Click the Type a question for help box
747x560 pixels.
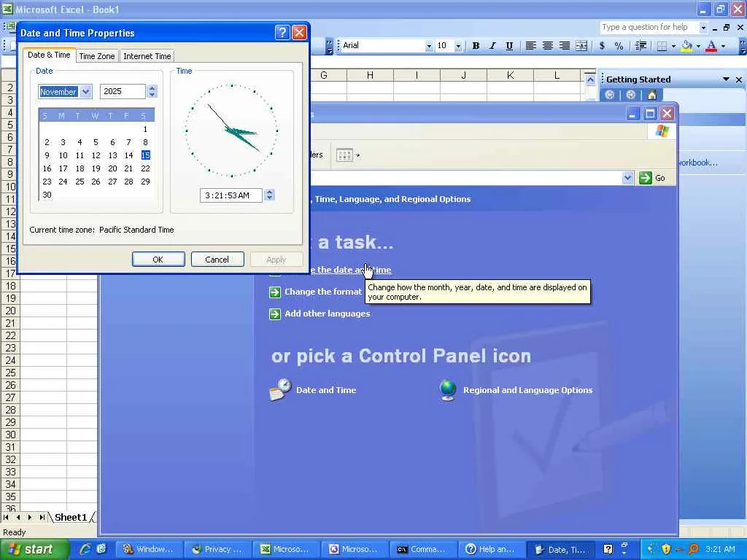pyautogui.click(x=649, y=28)
